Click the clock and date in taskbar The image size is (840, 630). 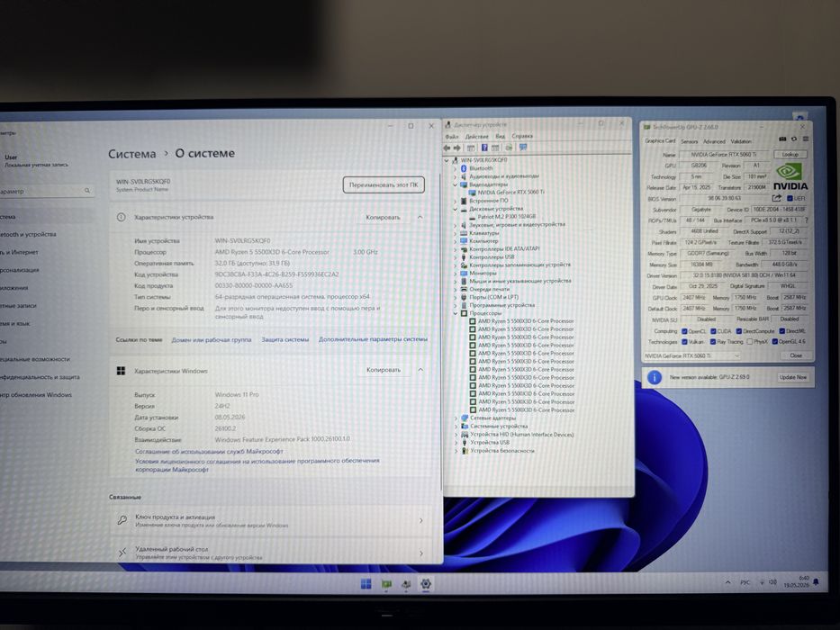797,581
